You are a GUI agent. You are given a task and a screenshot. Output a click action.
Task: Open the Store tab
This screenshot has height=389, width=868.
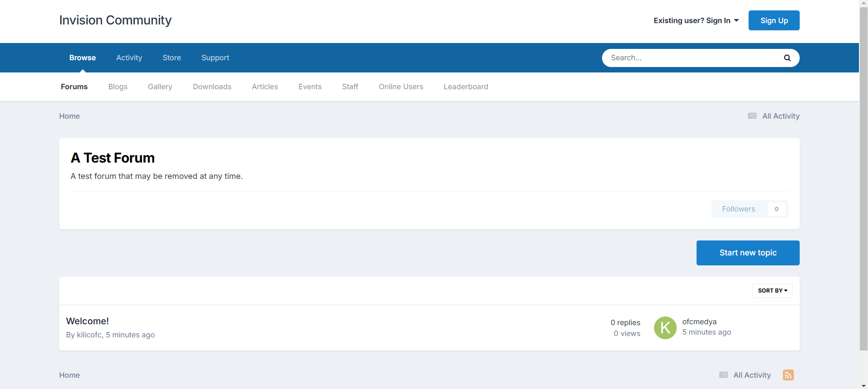pyautogui.click(x=172, y=58)
